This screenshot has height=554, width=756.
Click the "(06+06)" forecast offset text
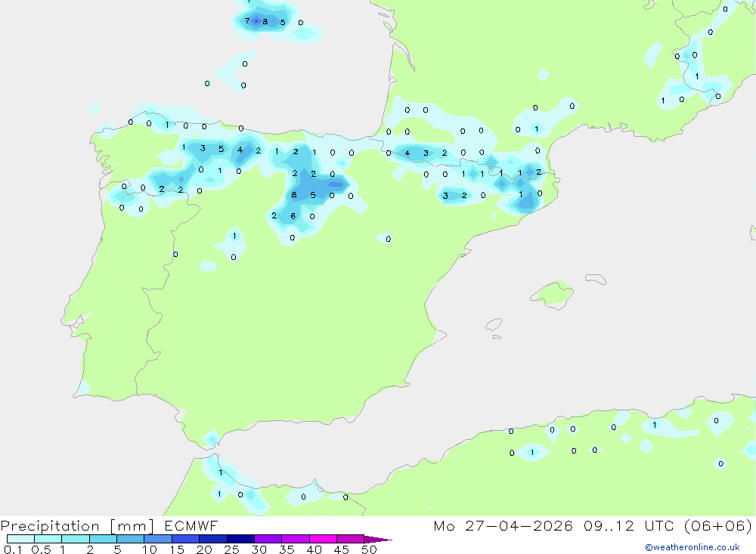coord(718,525)
